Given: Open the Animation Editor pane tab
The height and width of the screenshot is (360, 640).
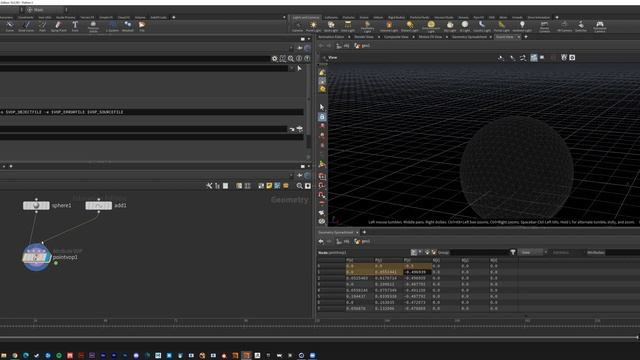Looking at the screenshot, I should click(x=331, y=37).
